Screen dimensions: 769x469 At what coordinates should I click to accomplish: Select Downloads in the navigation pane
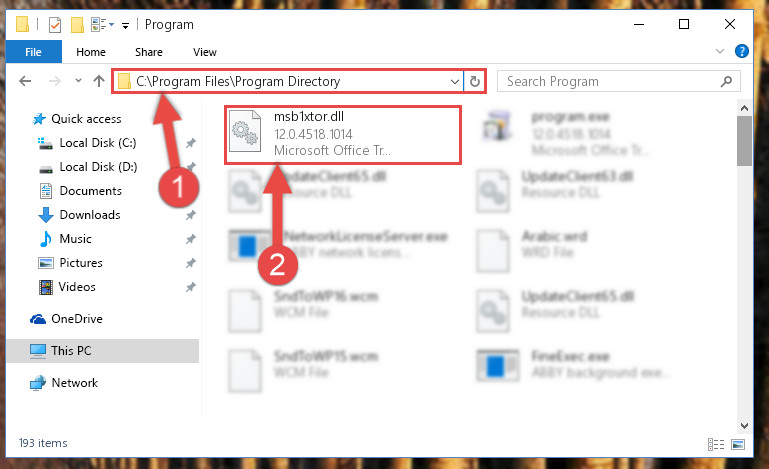click(x=90, y=215)
